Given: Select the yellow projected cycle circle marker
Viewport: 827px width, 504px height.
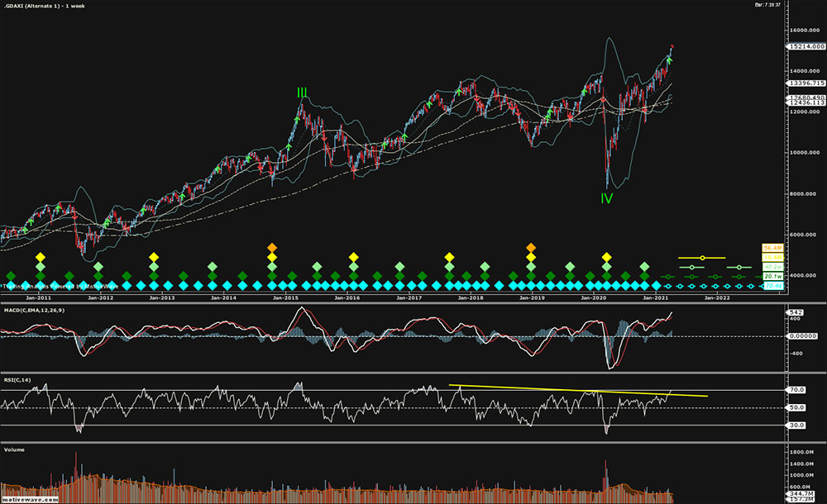Looking at the screenshot, I should [702, 257].
